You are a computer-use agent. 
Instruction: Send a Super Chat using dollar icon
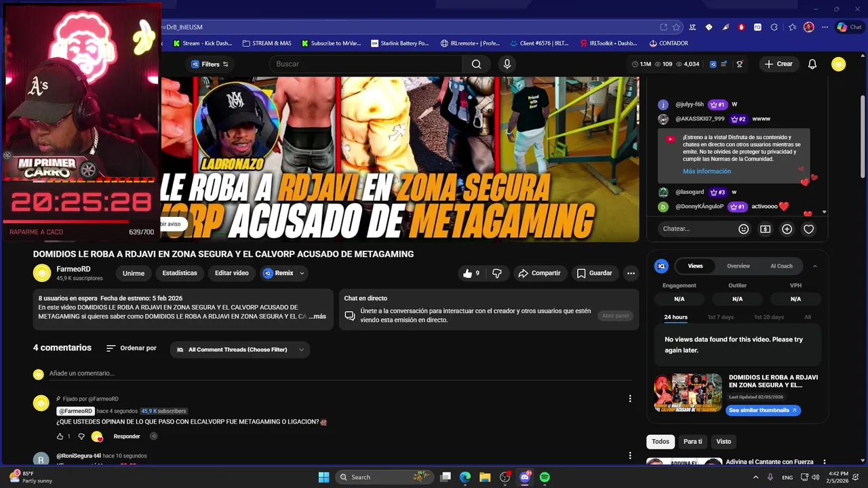(x=765, y=229)
